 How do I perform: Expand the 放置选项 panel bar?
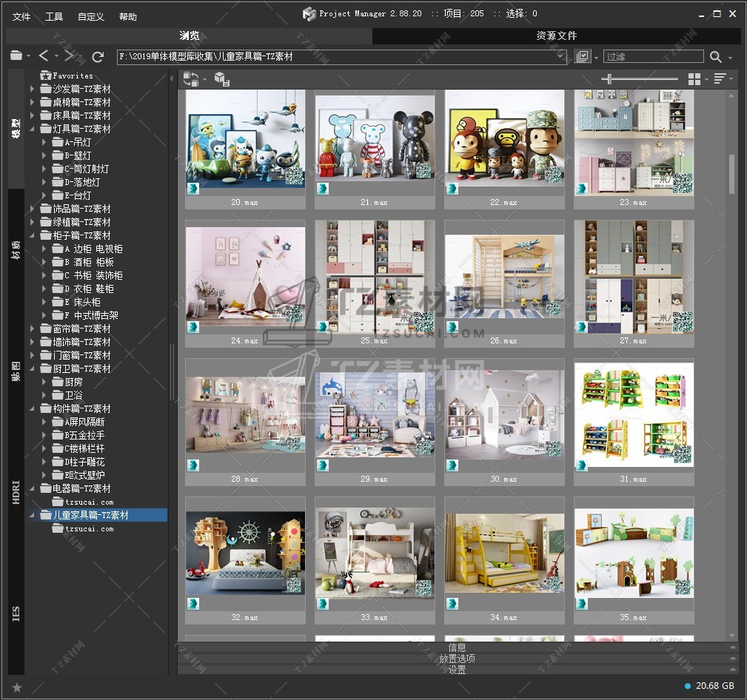pyautogui.click(x=458, y=659)
